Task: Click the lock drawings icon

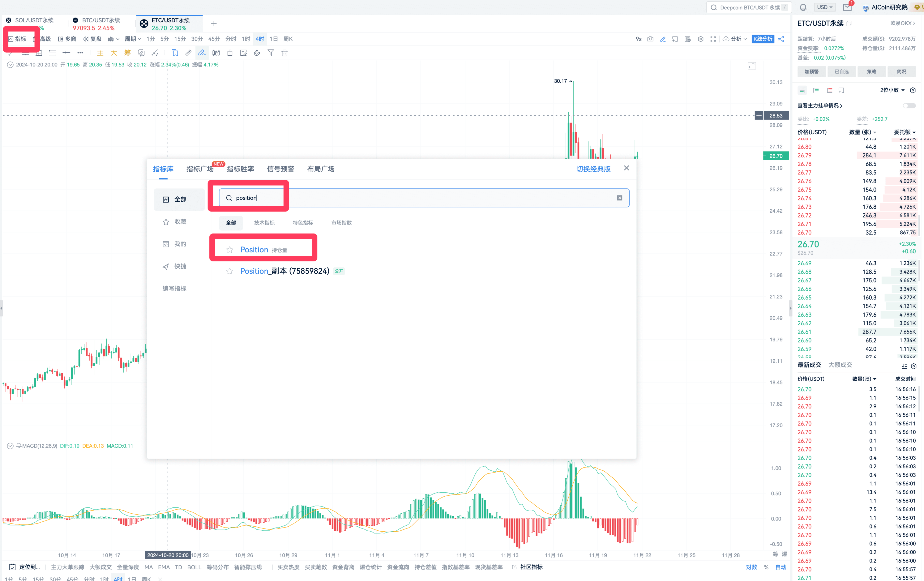Action: tap(229, 53)
